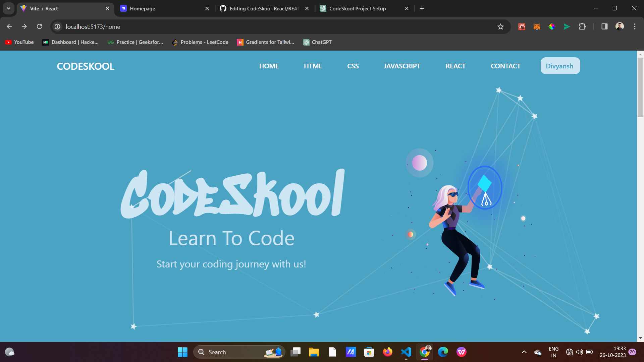Open the ChatGPT bookmark
Screen dimensions: 644x362
(x=317, y=42)
